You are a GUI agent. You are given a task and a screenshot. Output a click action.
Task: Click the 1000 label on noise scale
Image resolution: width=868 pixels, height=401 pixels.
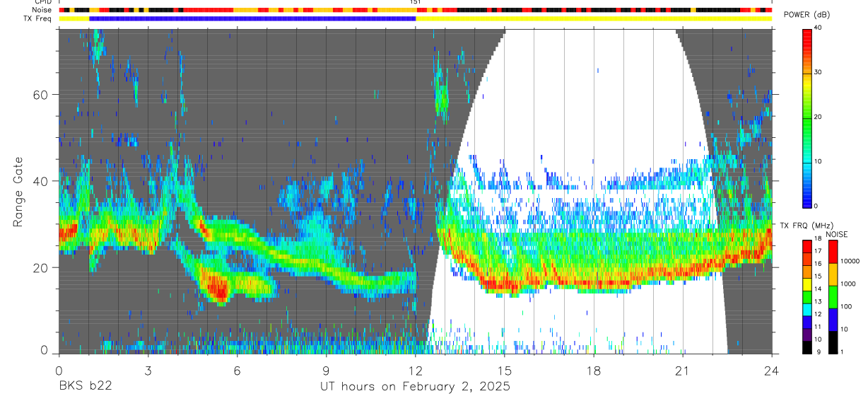click(x=848, y=284)
